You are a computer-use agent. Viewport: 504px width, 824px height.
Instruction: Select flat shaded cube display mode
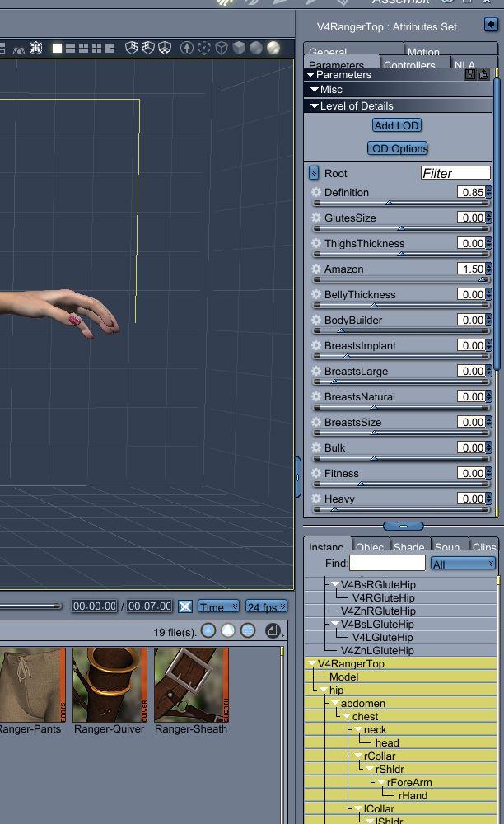coord(239,48)
